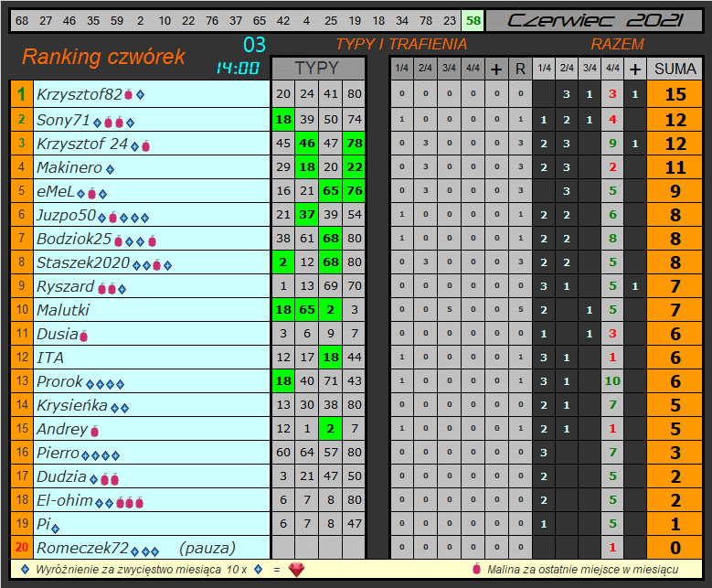Select player name Makinero
This screenshot has height=588, width=712.
point(69,167)
